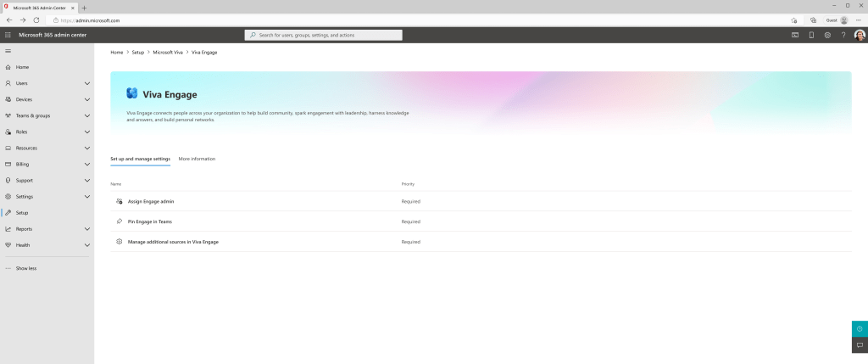The image size is (868, 364).
Task: Expand the Users navigation section
Action: point(87,83)
